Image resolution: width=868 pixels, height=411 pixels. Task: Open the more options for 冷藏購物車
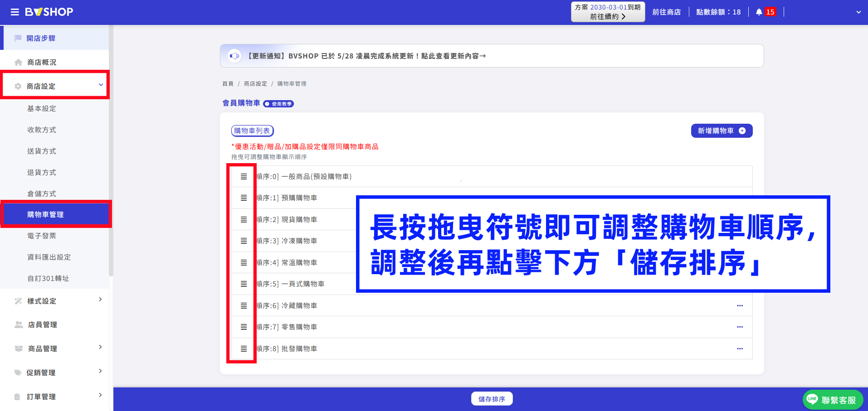[740, 305]
